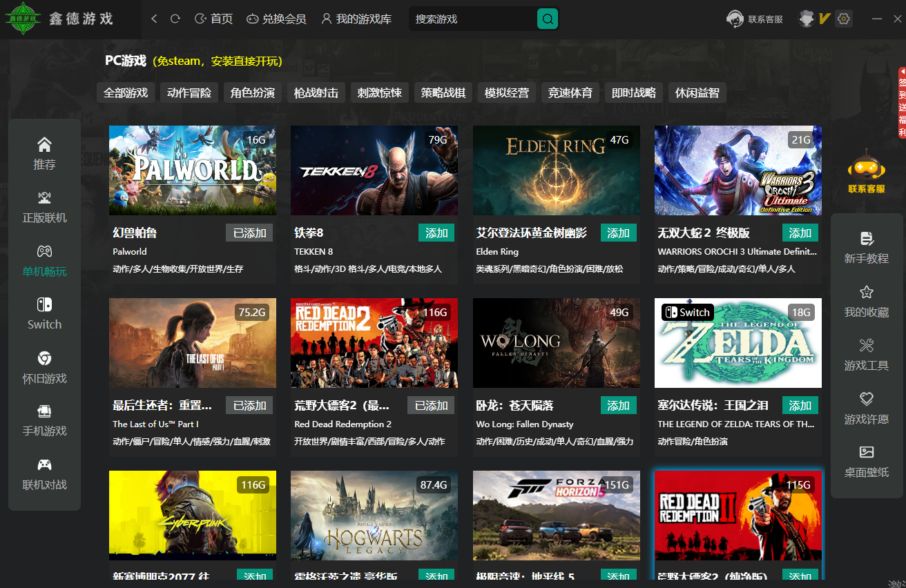Open 怀旧游戏 in left sidebar
Viewport: 906px width, 588px height.
44,368
